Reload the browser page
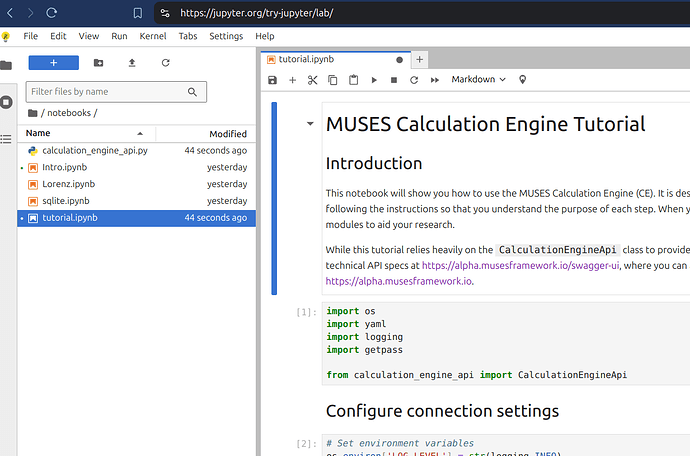The image size is (690, 456). (51, 13)
